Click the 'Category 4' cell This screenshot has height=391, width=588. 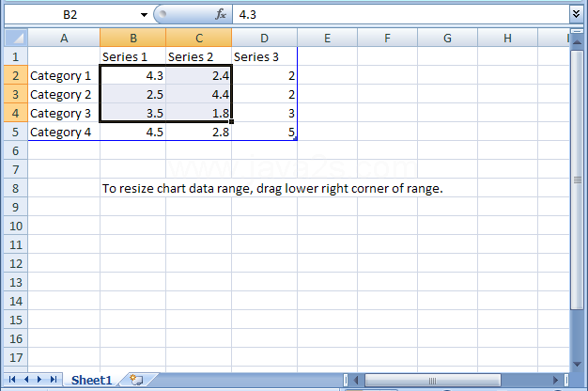pos(64,132)
